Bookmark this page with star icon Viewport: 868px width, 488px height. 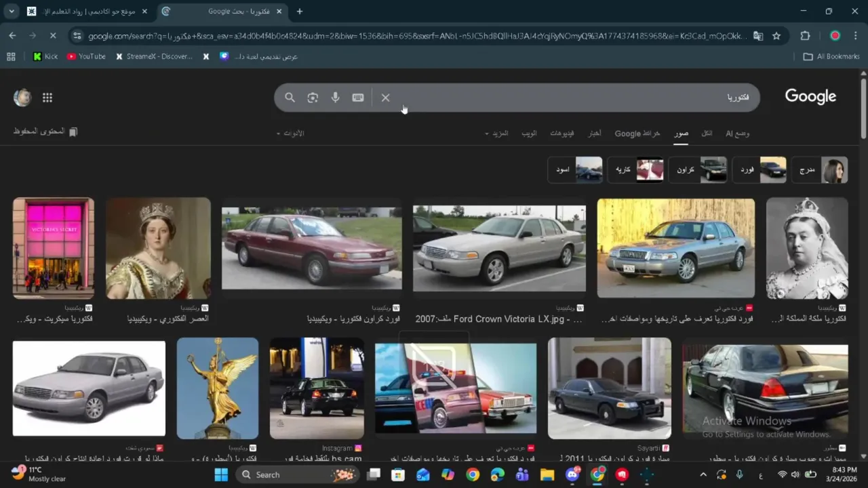[x=776, y=36]
